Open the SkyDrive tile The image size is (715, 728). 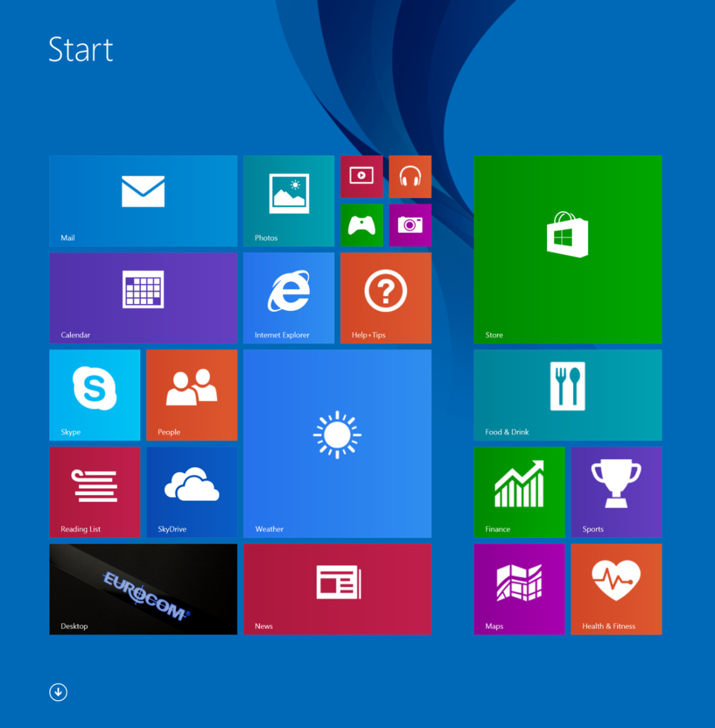click(192, 492)
